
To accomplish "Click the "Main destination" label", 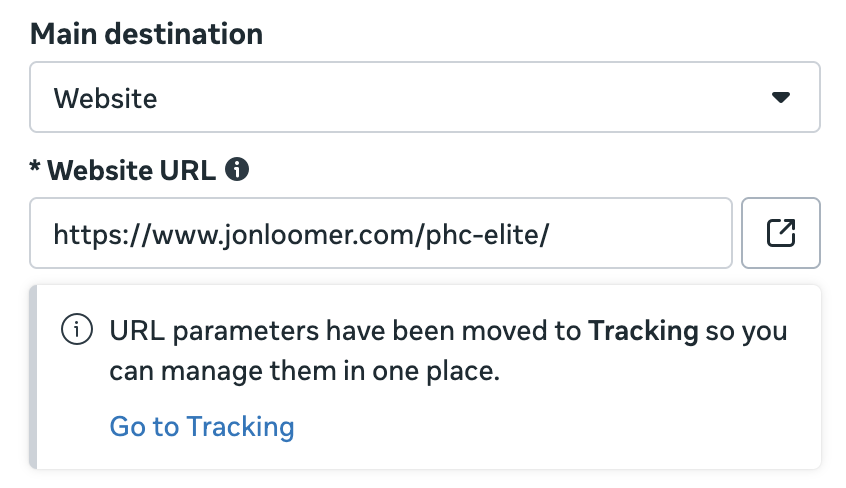I will [x=146, y=33].
